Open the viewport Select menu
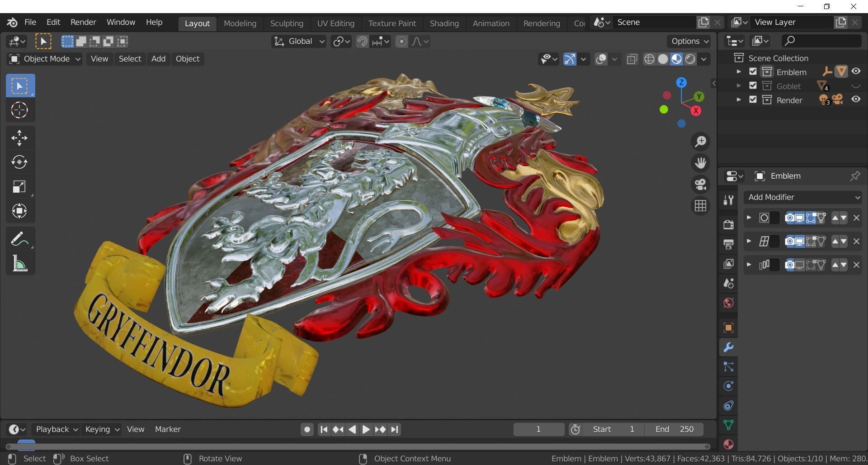Screen dimensions: 868x465 [x=130, y=59]
